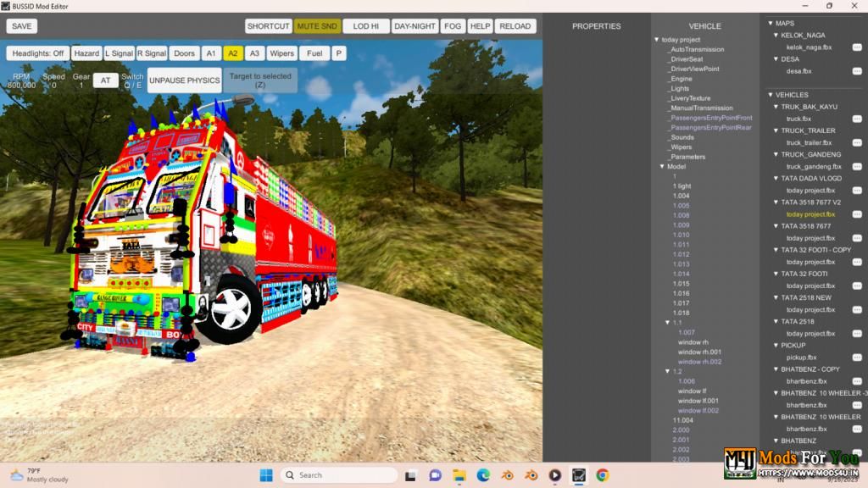The image size is (868, 488).
Task: Select BUSSID Mod Editor taskbar icon
Action: pos(578,475)
